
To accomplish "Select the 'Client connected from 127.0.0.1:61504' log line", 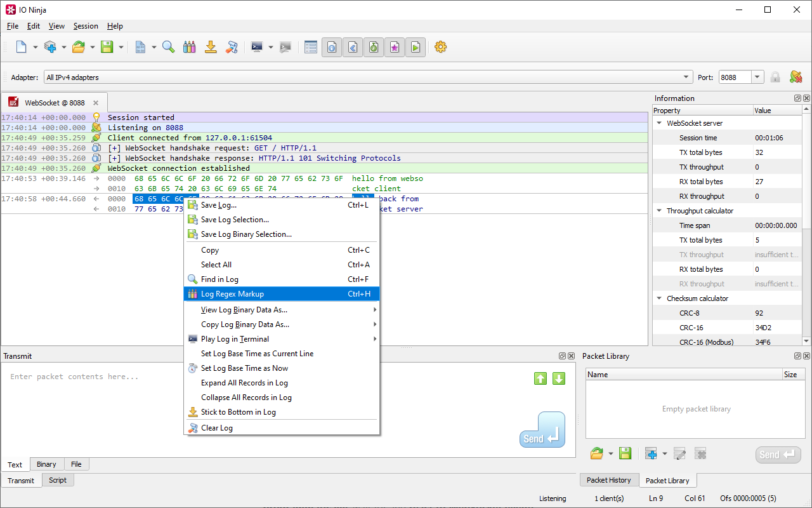I will click(x=324, y=138).
